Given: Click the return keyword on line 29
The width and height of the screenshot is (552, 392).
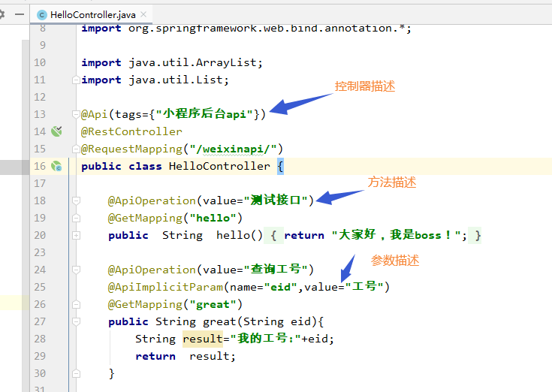Looking at the screenshot, I should pos(155,356).
